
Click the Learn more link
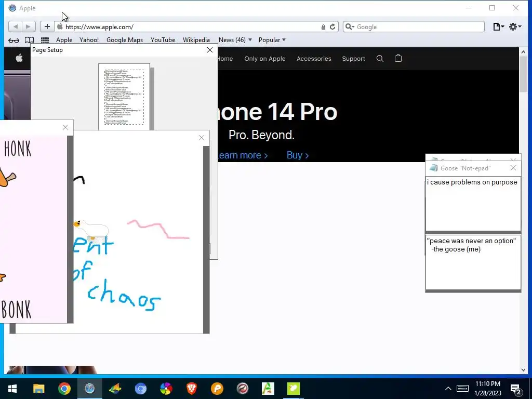[x=243, y=155]
